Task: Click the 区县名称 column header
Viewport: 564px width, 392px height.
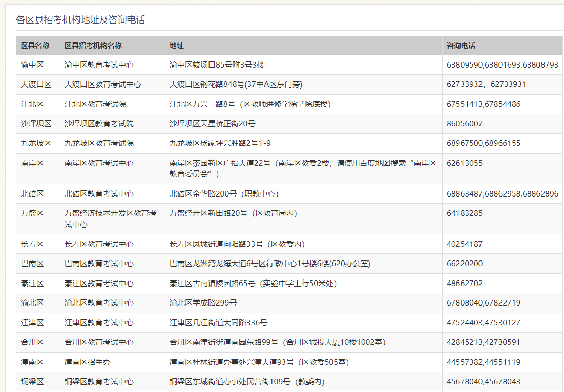Action: [35, 46]
